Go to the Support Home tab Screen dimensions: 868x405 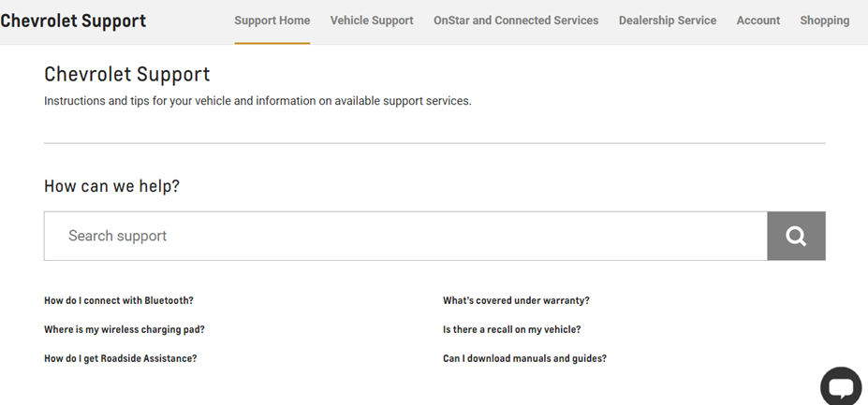click(x=272, y=21)
